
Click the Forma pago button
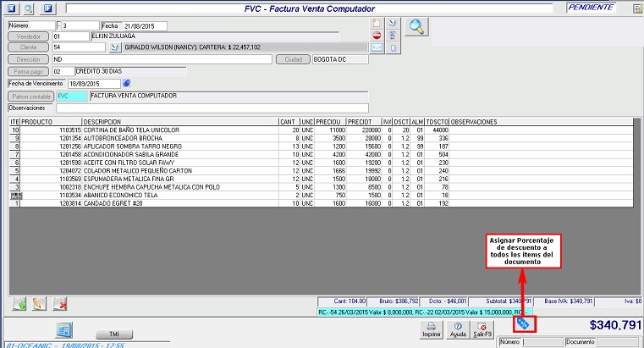pos(28,72)
